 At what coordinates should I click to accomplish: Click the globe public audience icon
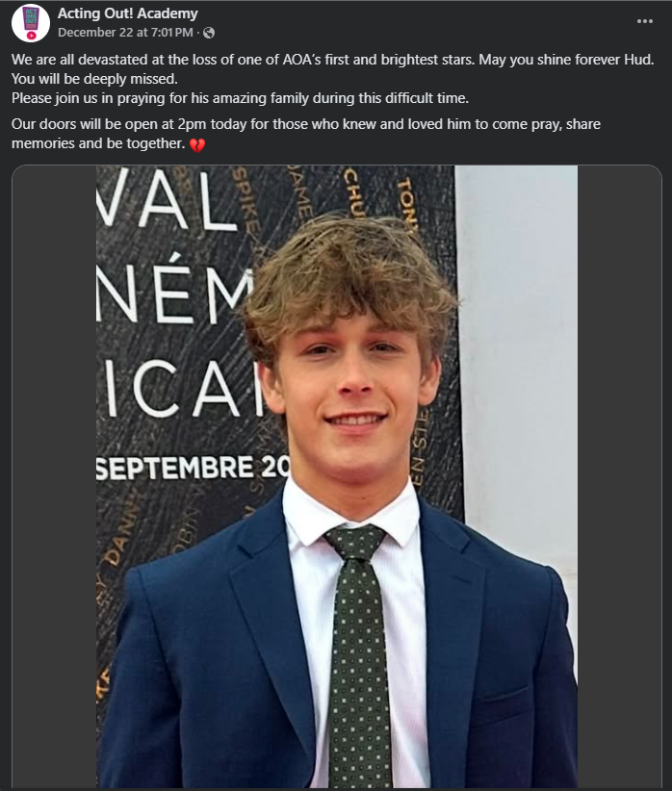(x=209, y=33)
